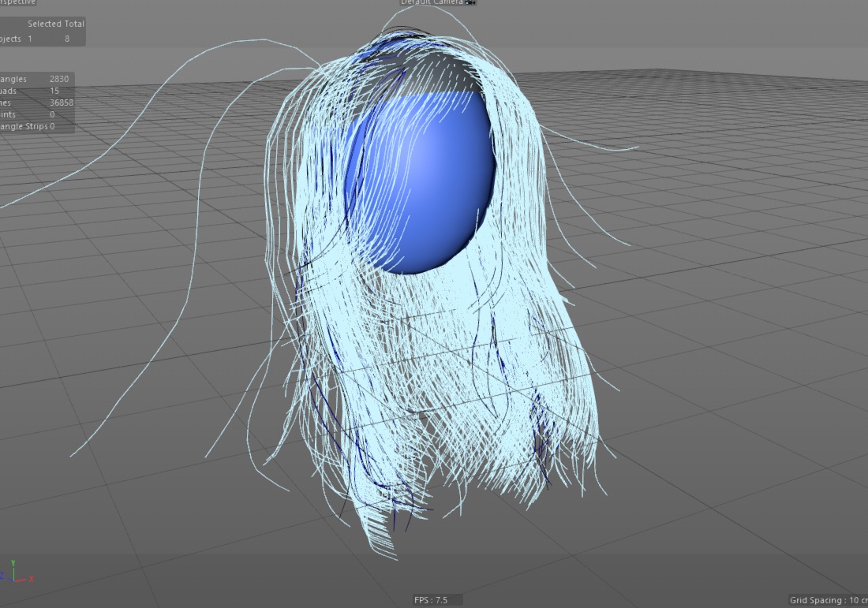Click the Selected column header in the HUD
This screenshot has height=608, width=868.
click(44, 24)
